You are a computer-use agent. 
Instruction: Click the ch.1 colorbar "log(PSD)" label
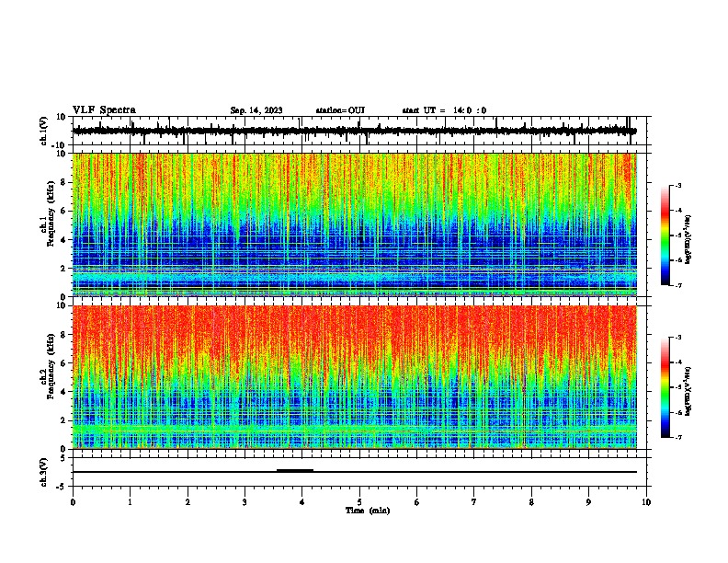click(x=688, y=240)
